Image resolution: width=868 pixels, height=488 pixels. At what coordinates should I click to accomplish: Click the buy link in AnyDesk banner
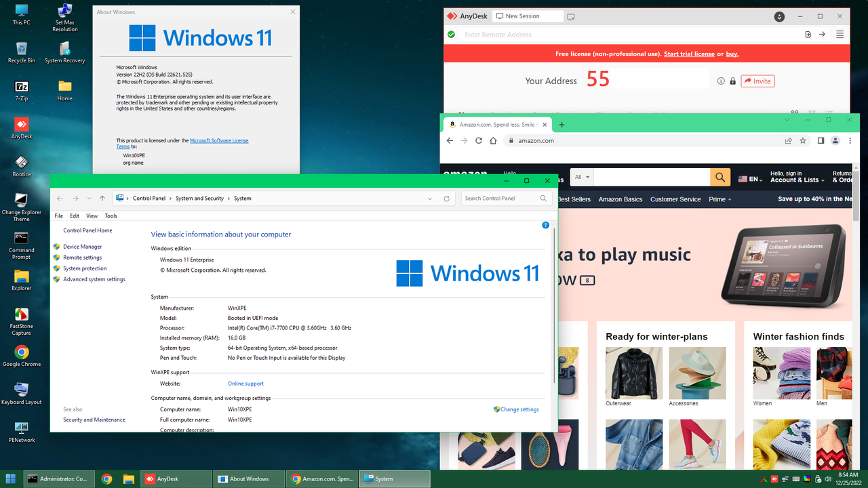[x=732, y=54]
